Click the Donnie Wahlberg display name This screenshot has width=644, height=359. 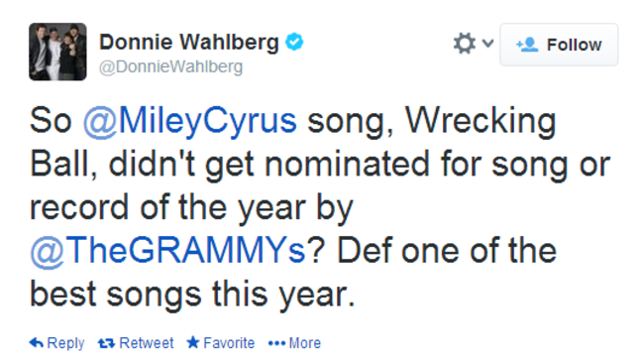click(189, 42)
